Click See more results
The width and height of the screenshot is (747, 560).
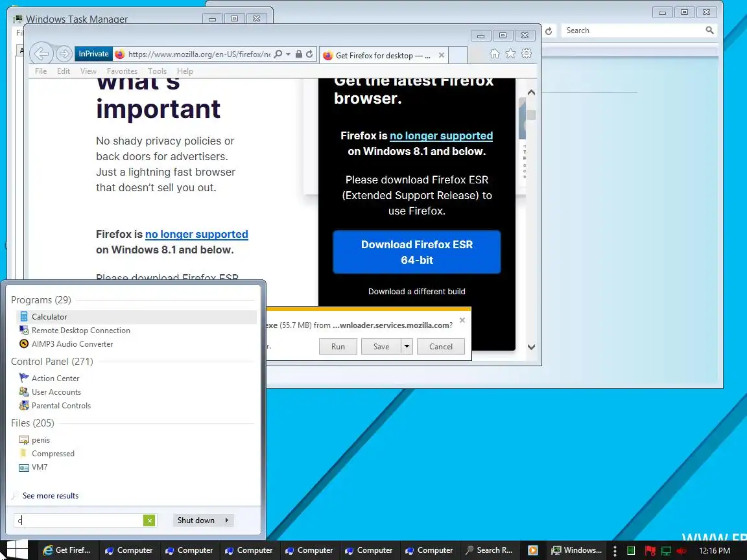tap(51, 496)
